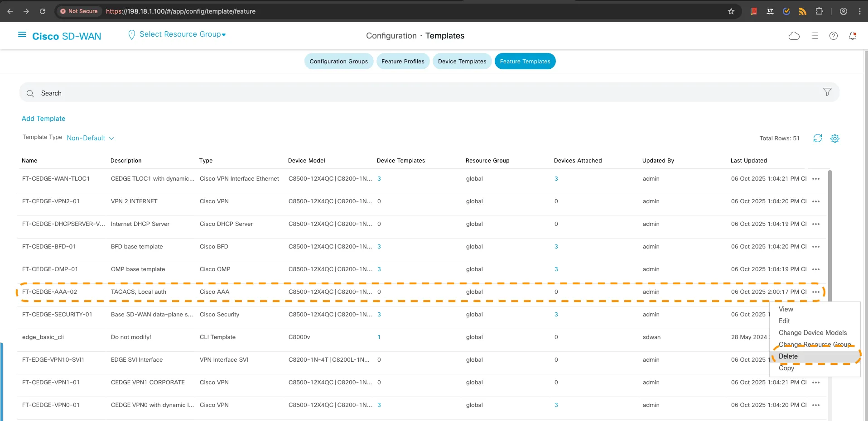The width and height of the screenshot is (868, 421).
Task: Click the Add Template link
Action: [x=43, y=119]
